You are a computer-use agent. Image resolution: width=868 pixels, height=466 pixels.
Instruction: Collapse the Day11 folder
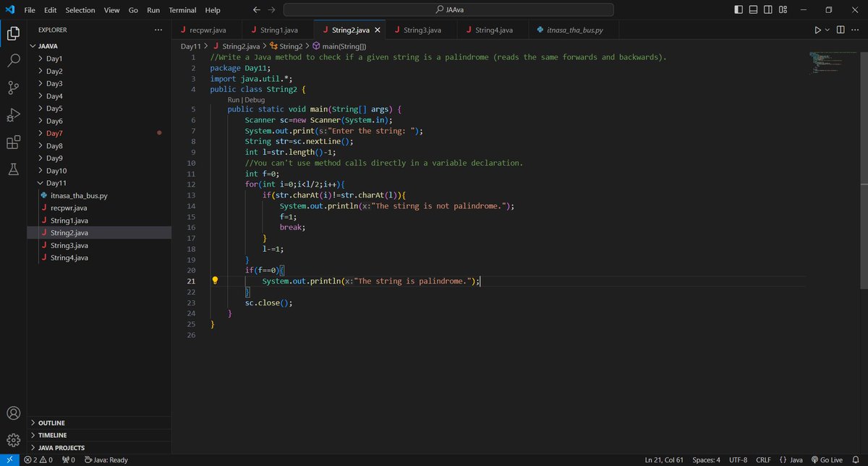point(100,183)
